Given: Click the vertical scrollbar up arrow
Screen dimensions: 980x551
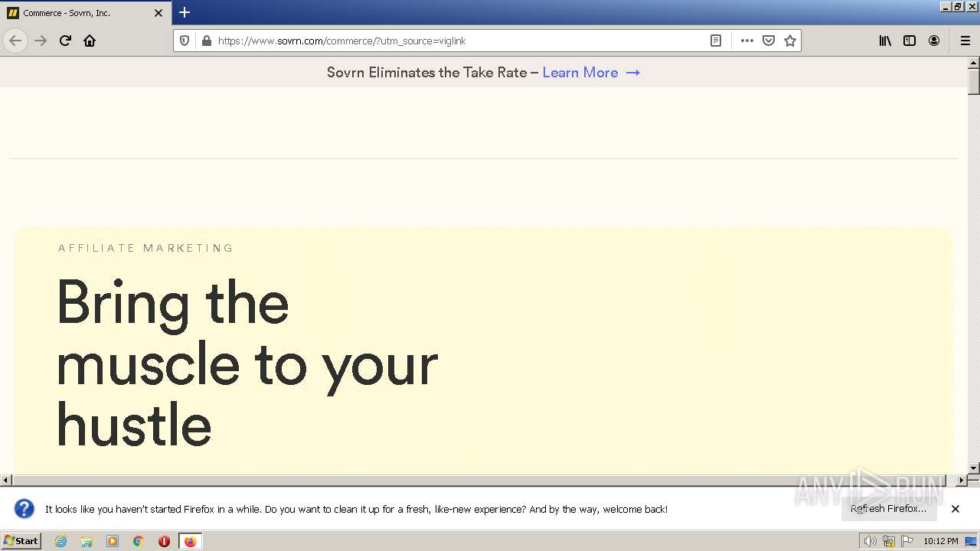Looking at the screenshot, I should (x=974, y=63).
